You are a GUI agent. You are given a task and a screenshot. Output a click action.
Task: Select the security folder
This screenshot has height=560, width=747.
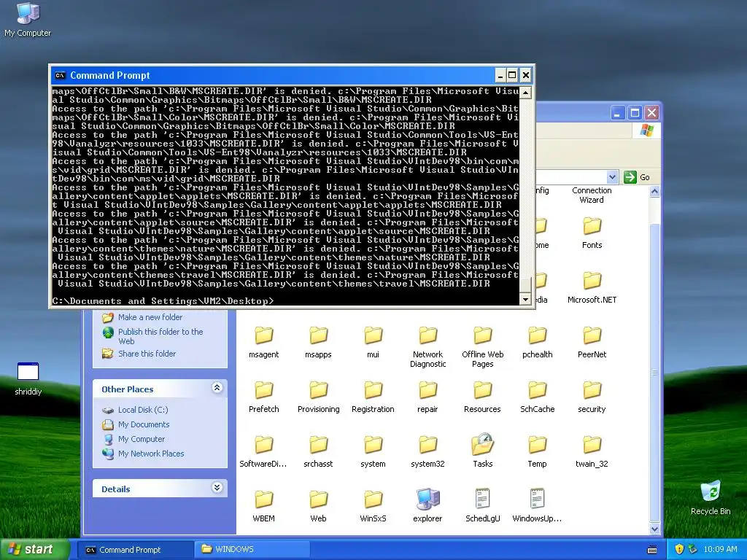(x=592, y=397)
